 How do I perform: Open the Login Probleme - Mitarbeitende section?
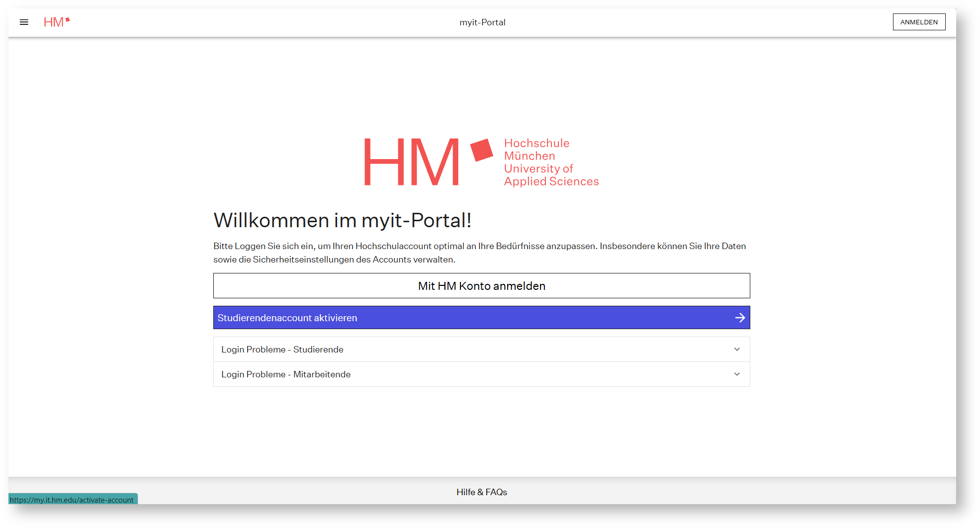tap(286, 374)
